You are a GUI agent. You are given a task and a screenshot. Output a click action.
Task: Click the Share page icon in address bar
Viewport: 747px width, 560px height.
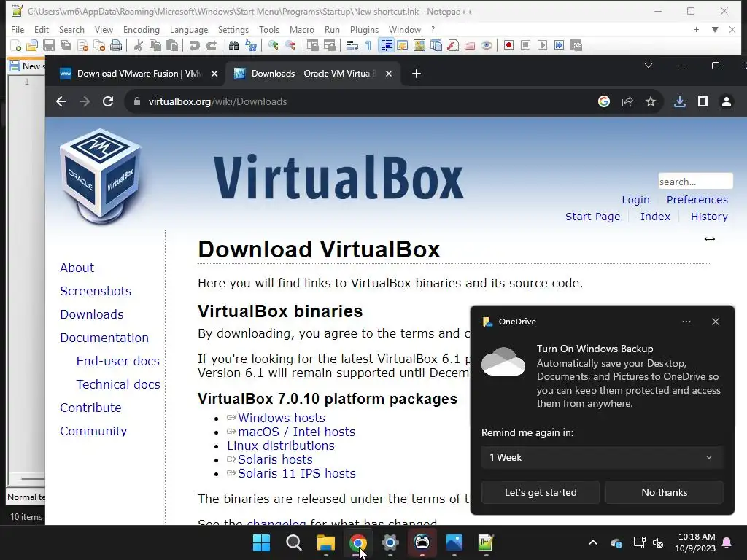coord(627,101)
